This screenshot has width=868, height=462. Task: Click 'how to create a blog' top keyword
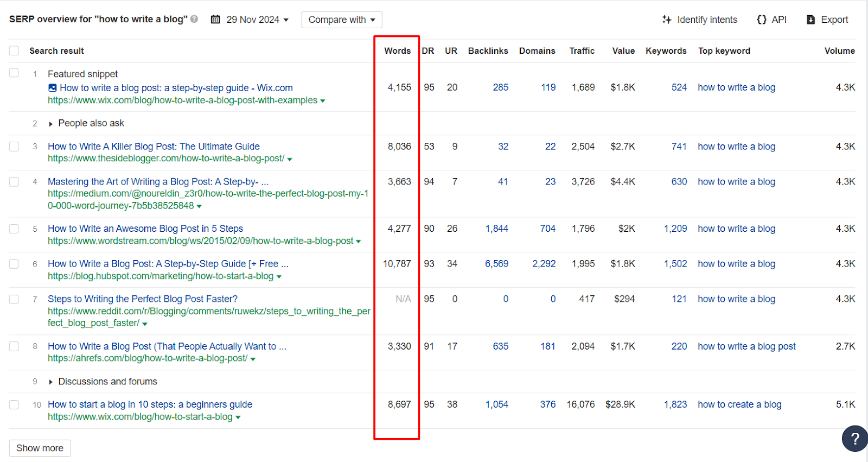pyautogui.click(x=739, y=404)
